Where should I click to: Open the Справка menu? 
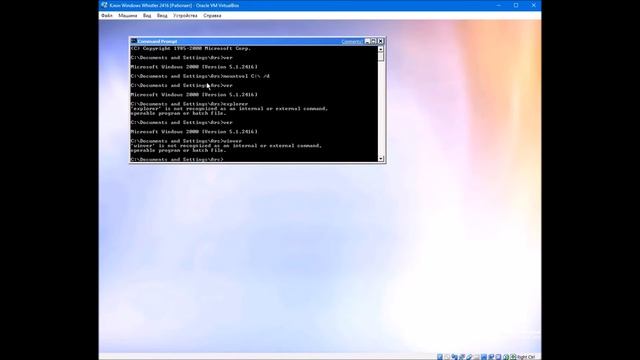coord(212,16)
